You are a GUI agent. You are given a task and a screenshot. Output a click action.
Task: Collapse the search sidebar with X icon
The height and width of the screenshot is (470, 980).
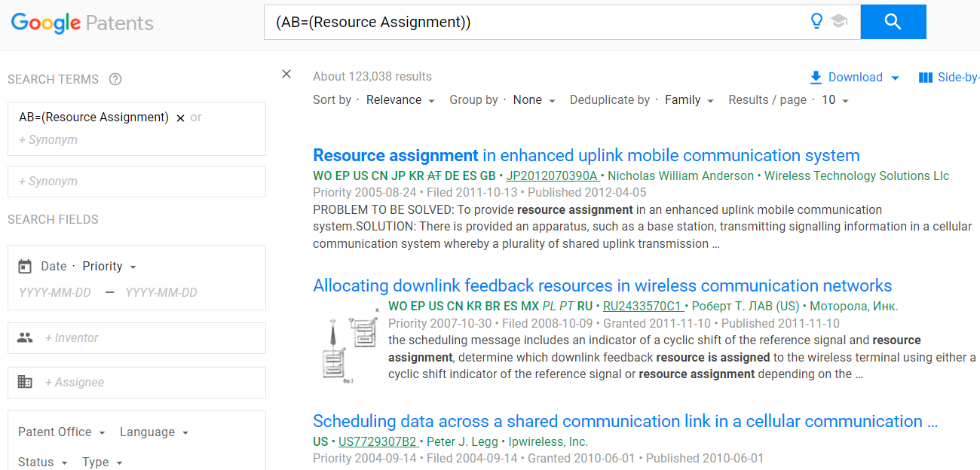pos(286,74)
